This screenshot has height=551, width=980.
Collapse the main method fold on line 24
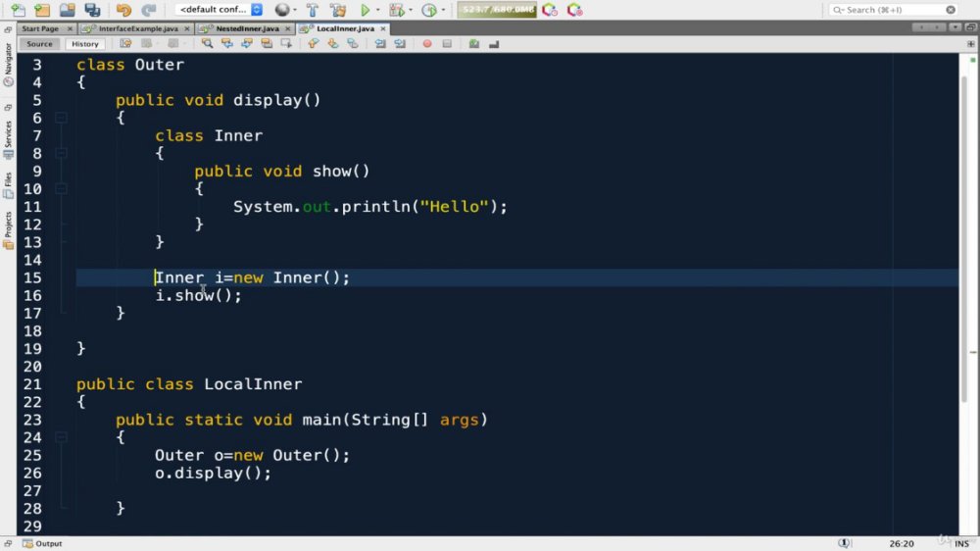61,437
